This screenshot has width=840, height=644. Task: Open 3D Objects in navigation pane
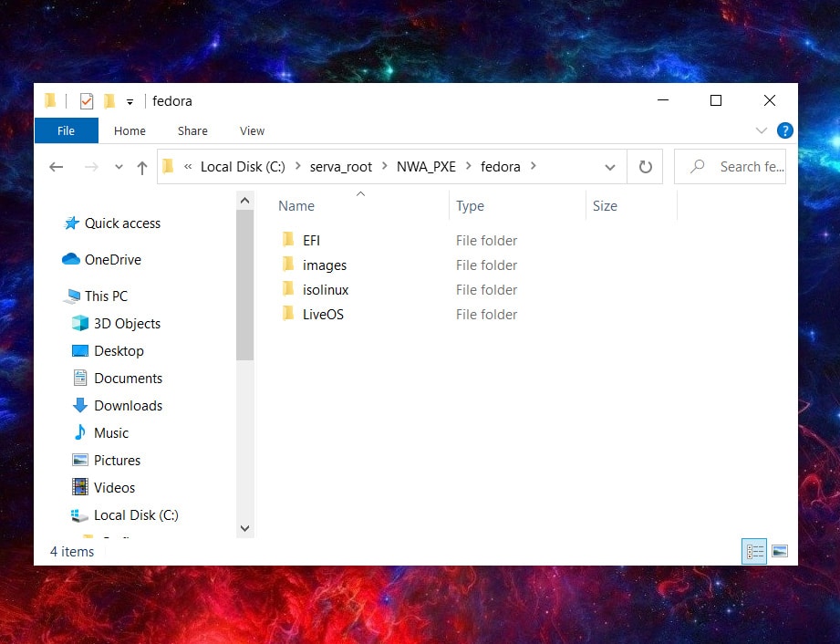[x=127, y=324]
